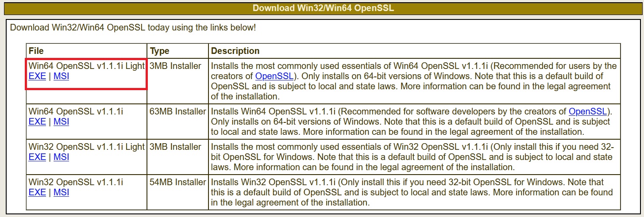Click the 'Download Win32/Win64 OpenSSL' header bar
The image size is (644, 217).
click(x=323, y=8)
